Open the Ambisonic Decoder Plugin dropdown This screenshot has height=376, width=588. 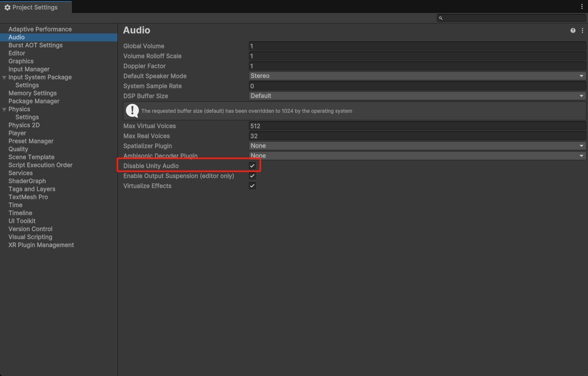pos(417,156)
